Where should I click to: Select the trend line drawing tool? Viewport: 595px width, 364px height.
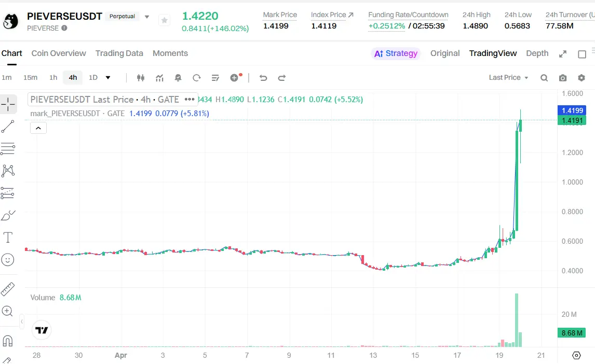tap(8, 127)
